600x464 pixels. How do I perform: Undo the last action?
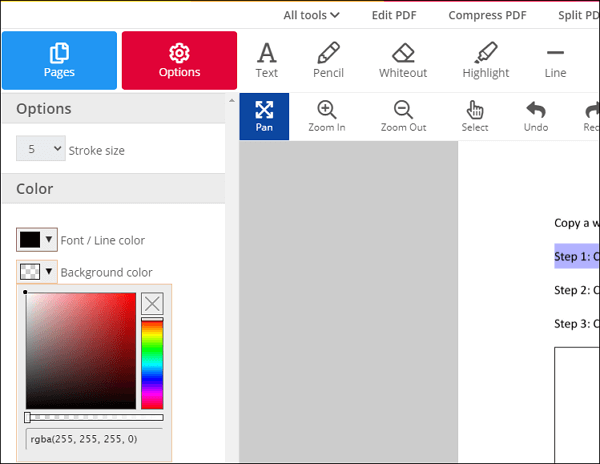pyautogui.click(x=536, y=116)
